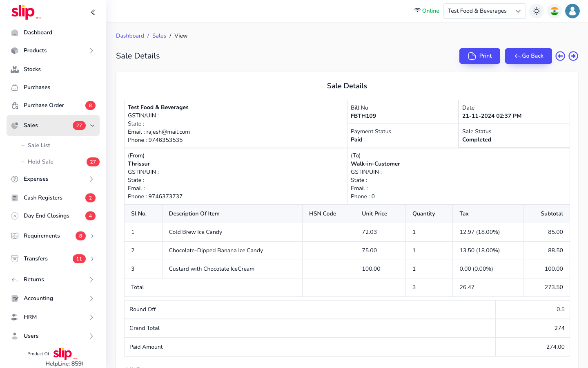Collapse the Sales submenu chevron
The height and width of the screenshot is (368, 588).
tap(92, 126)
